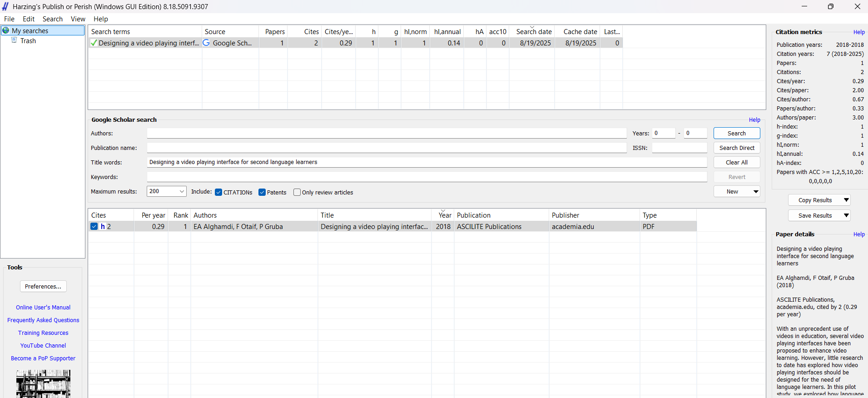This screenshot has height=398, width=868.
Task: Click the h-index marker icon in results row
Action: (103, 226)
